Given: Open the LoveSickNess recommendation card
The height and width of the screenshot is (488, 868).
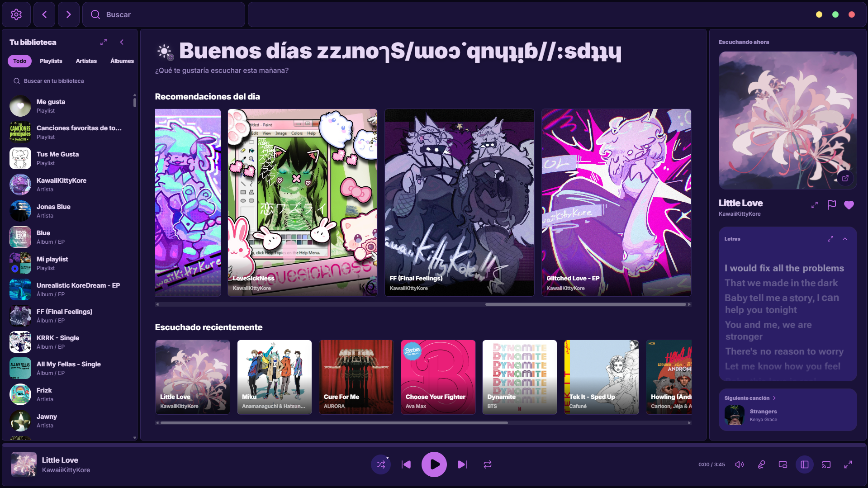Looking at the screenshot, I should [302, 203].
